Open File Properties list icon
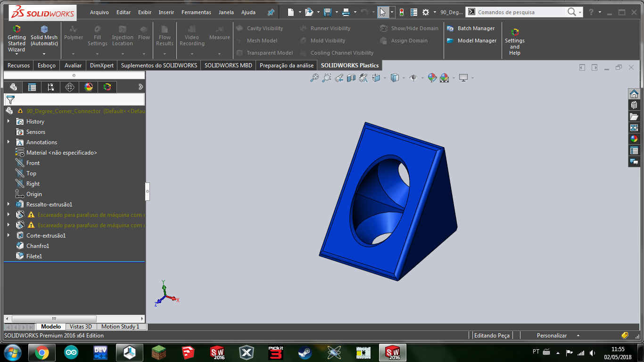 (x=413, y=12)
